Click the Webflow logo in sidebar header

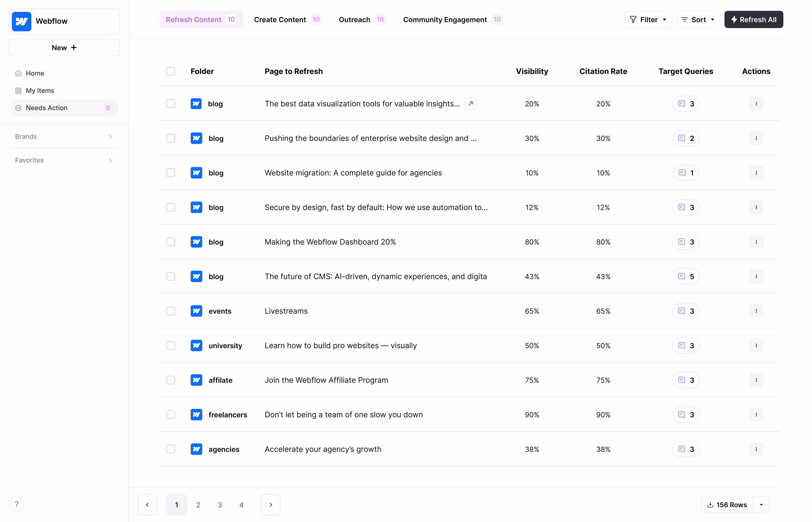coord(21,21)
